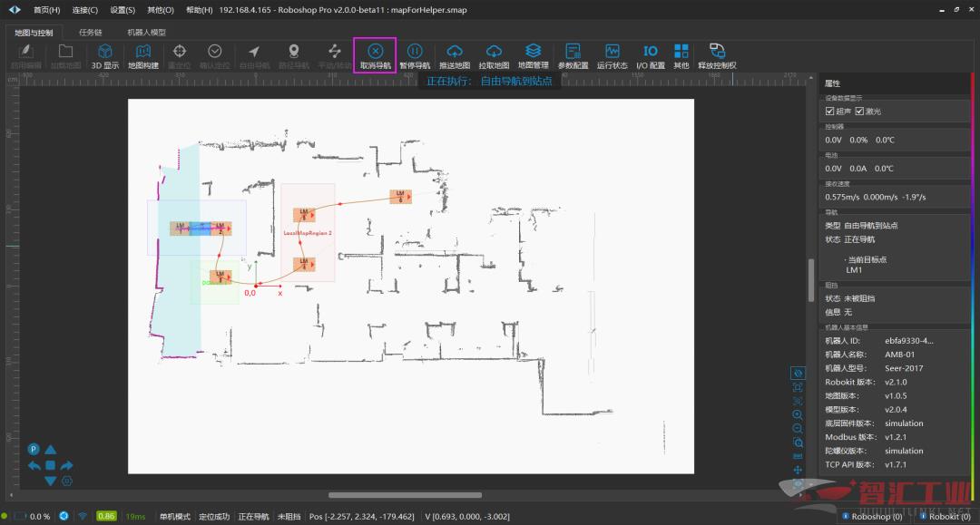Open the 其他 grid icon in toolbar
This screenshot has height=525, width=980.
click(x=681, y=55)
